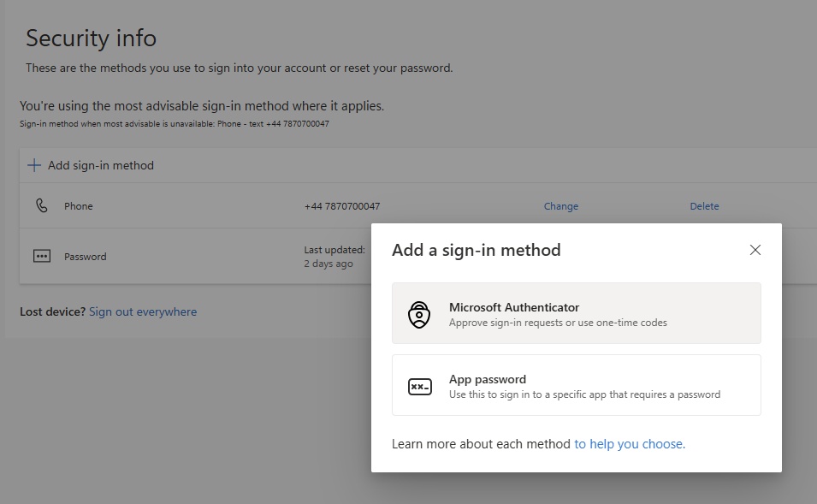The width and height of the screenshot is (817, 504).
Task: Select the Password method name
Action: pyautogui.click(x=86, y=257)
